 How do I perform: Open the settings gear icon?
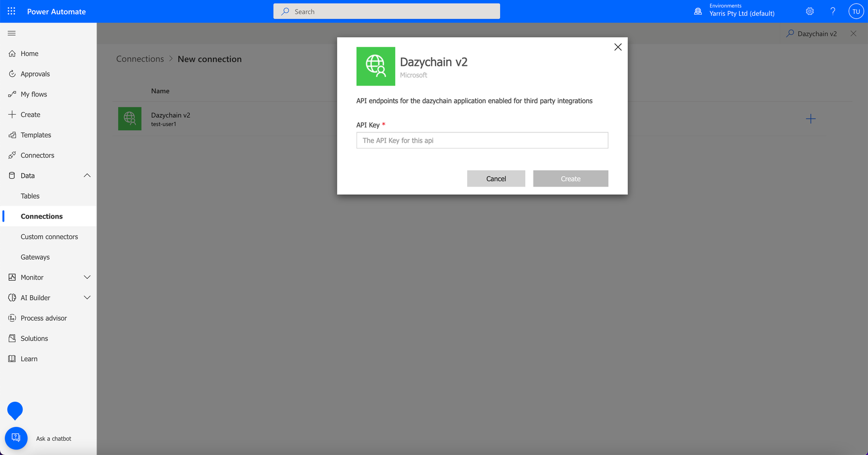pyautogui.click(x=810, y=11)
